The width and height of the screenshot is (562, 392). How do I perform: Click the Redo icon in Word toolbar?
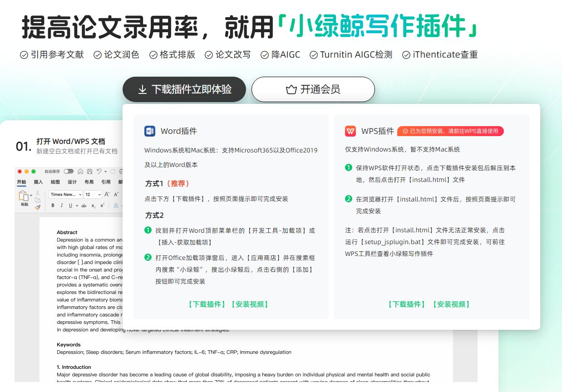coord(113,171)
